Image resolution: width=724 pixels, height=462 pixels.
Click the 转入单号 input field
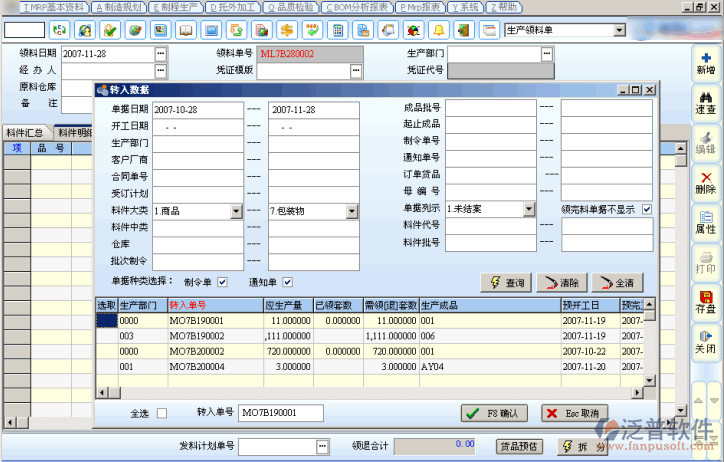(x=280, y=412)
